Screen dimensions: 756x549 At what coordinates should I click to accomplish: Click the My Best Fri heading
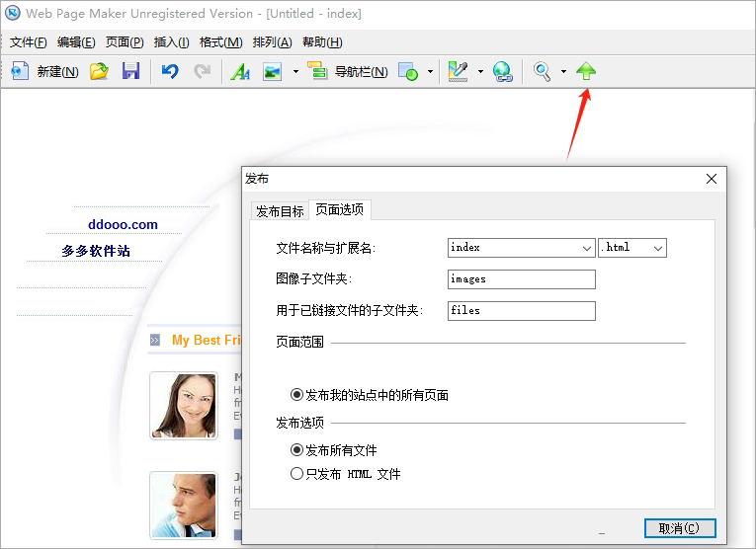click(x=207, y=340)
